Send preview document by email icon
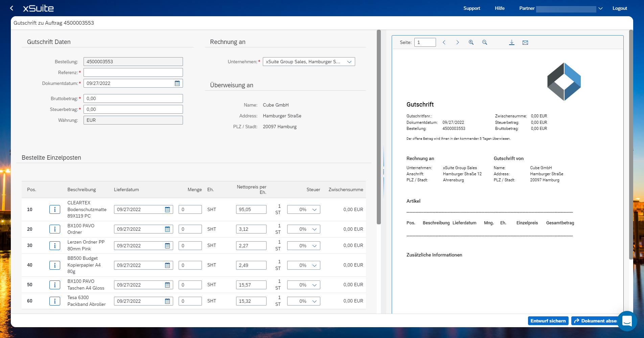The width and height of the screenshot is (644, 338). click(x=525, y=42)
